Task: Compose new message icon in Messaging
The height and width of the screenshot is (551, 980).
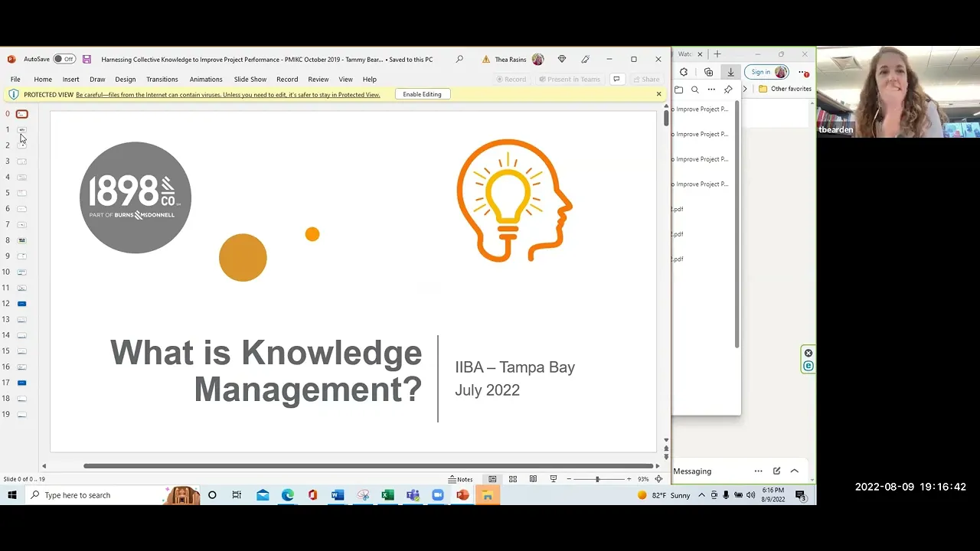Action: 776,471
